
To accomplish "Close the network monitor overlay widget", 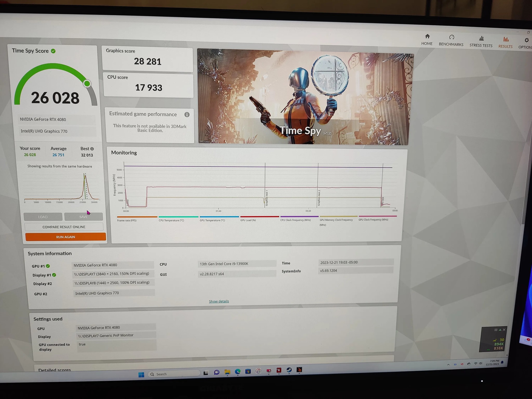I will 504,330.
